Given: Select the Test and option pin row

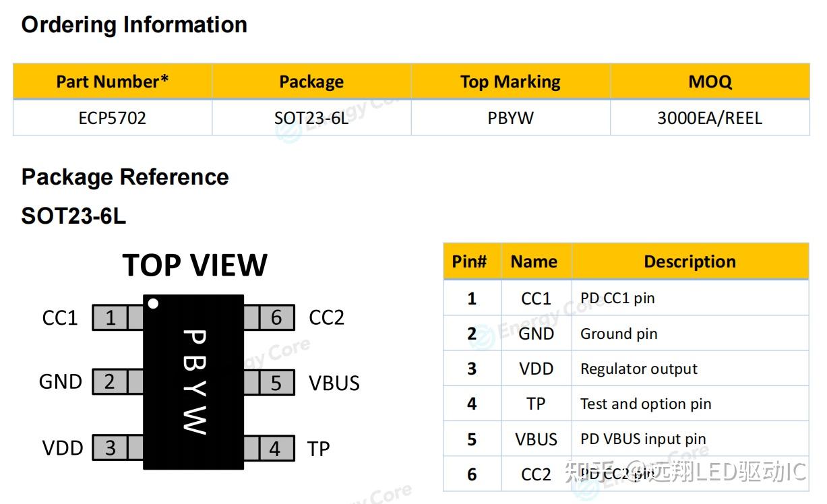Looking at the screenshot, I should 626,404.
